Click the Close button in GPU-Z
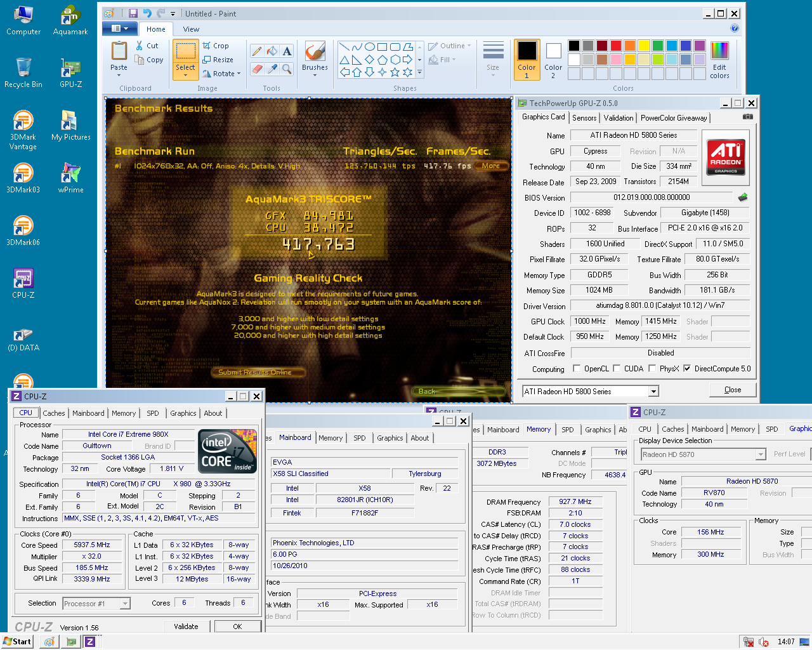Screen dimensions: 812x650 click(733, 390)
